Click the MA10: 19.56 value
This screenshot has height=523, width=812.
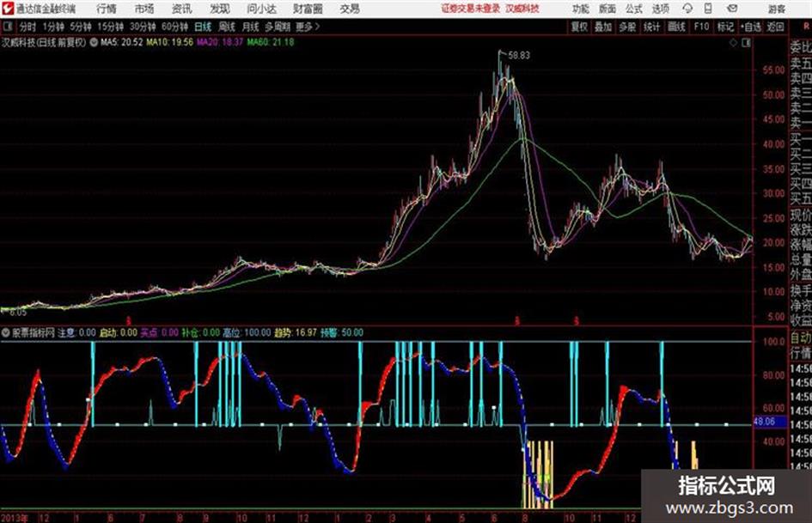click(x=170, y=42)
